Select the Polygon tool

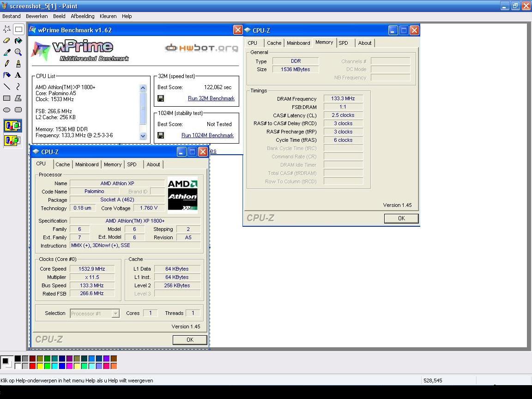(x=18, y=98)
